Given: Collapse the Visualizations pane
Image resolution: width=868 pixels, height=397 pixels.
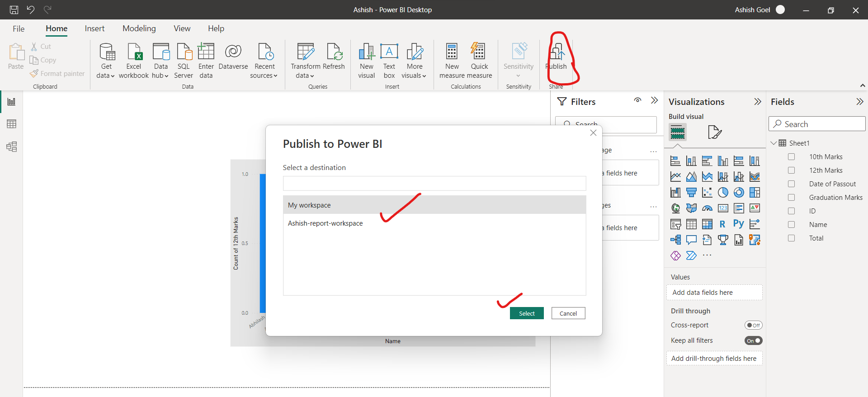Looking at the screenshot, I should click(758, 102).
